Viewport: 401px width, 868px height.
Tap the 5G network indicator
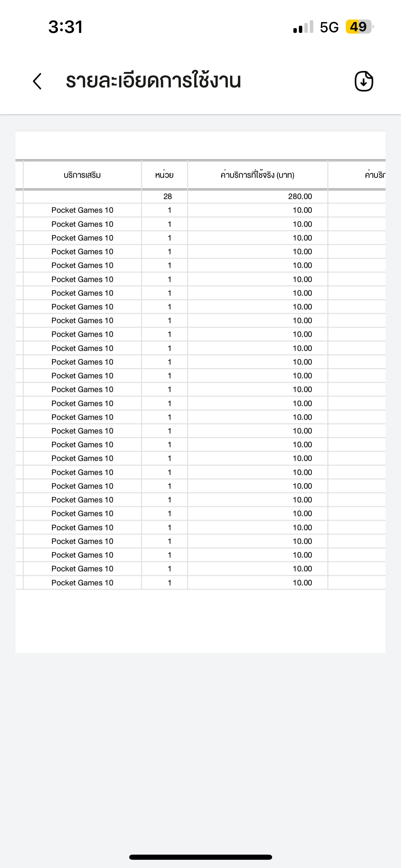[x=329, y=27]
